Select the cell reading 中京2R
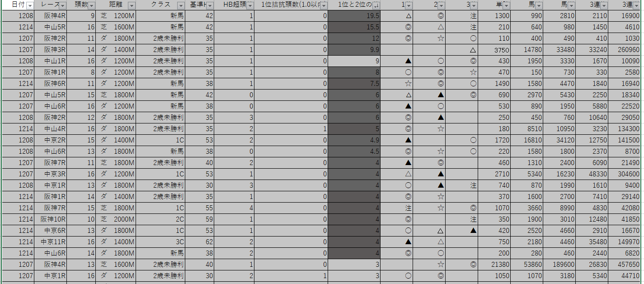644x284 pixels. pos(50,140)
